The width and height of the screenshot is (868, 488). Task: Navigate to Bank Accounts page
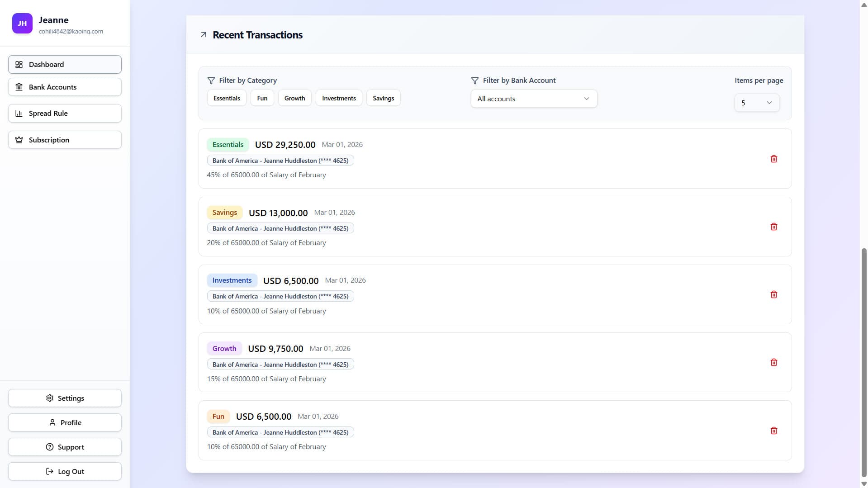64,87
